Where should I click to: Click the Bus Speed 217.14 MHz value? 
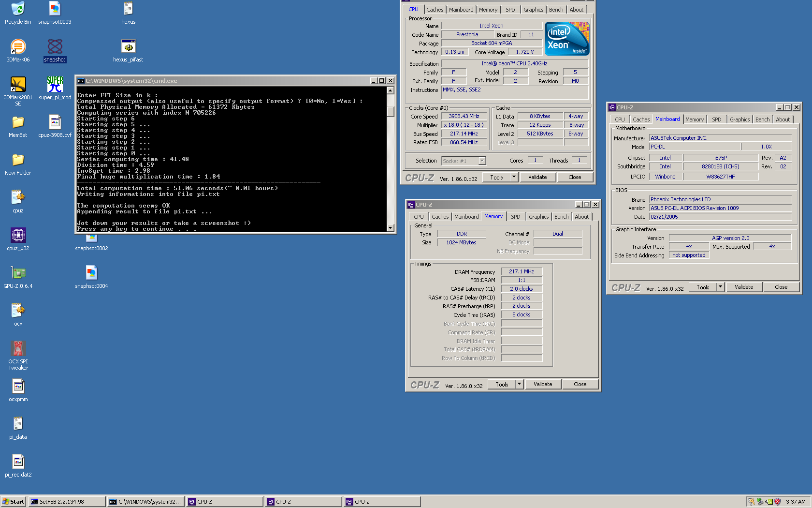click(x=464, y=134)
